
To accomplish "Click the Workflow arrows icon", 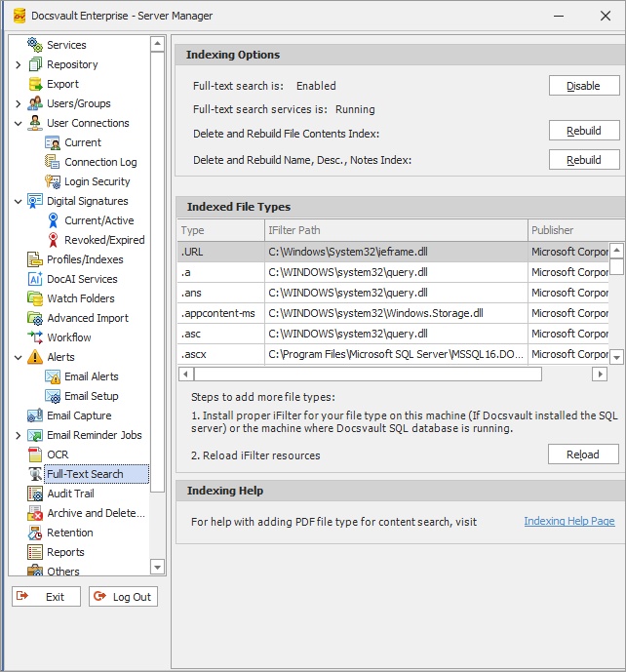I will (x=35, y=337).
